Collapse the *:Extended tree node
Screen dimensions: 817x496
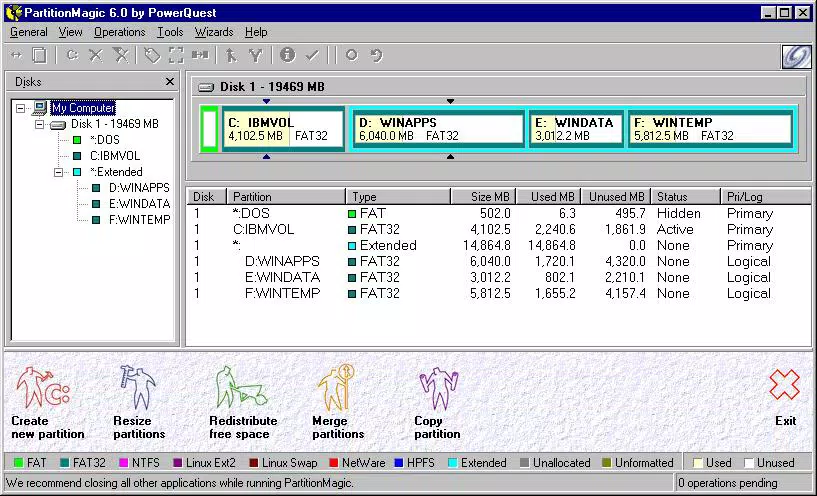59,172
